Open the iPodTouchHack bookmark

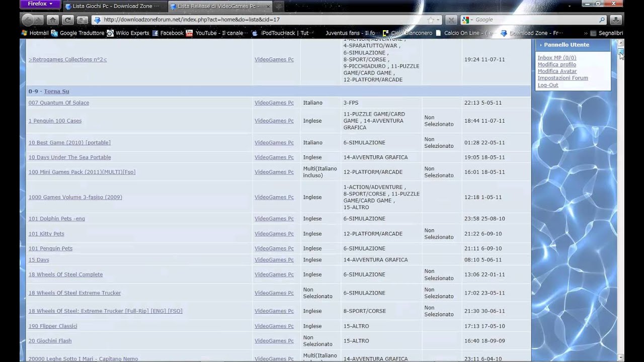tap(283, 33)
